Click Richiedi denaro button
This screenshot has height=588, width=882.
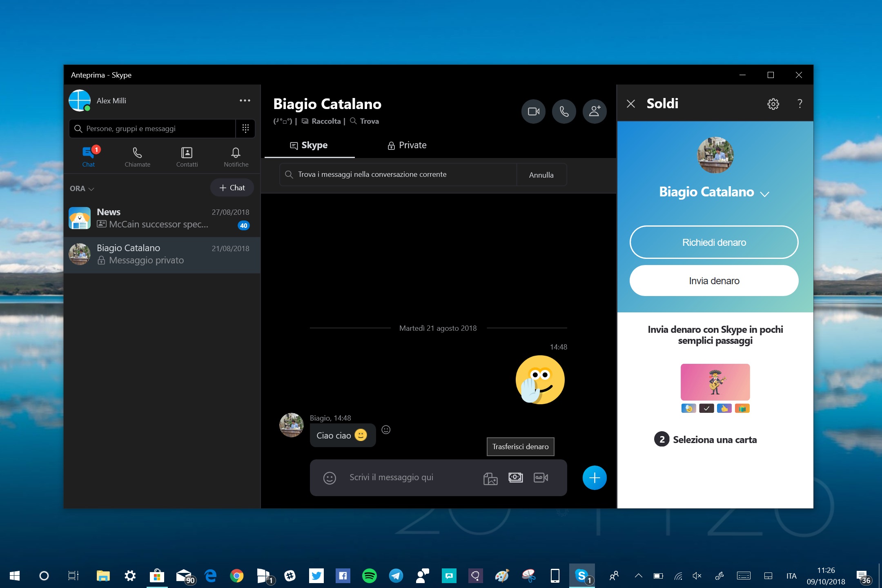tap(714, 242)
